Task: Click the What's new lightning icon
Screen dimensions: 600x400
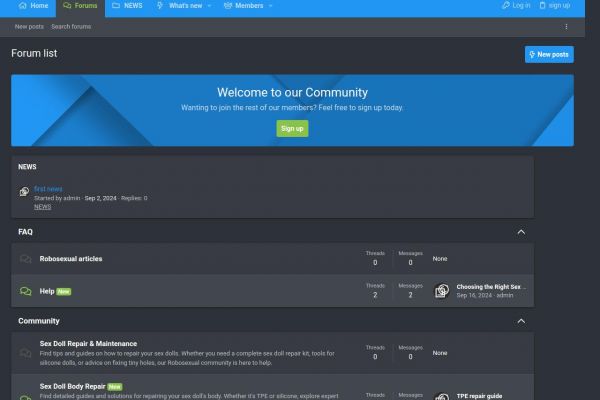Action: click(160, 5)
